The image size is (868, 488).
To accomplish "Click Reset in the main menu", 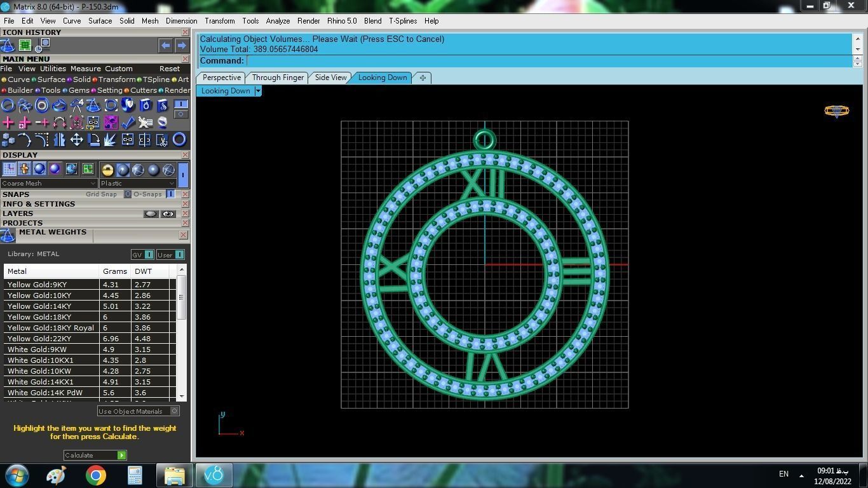I will click(x=170, y=69).
